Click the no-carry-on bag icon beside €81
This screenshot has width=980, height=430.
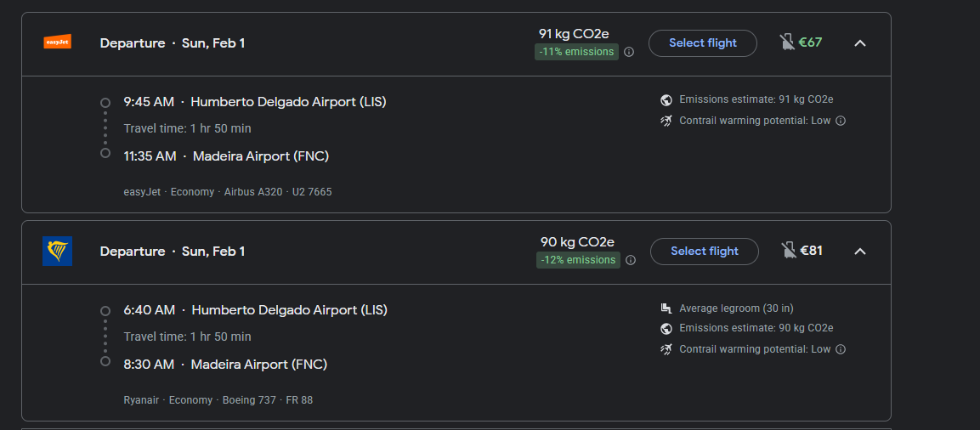point(789,251)
